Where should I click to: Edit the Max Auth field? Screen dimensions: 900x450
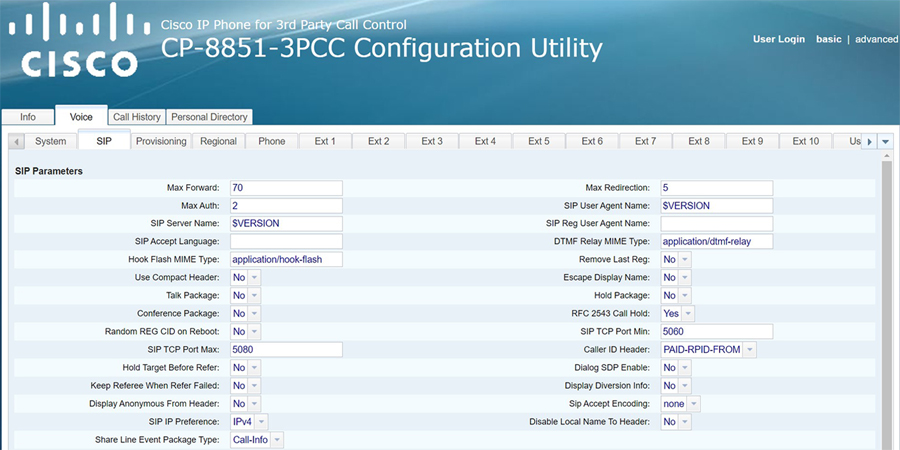[286, 205]
